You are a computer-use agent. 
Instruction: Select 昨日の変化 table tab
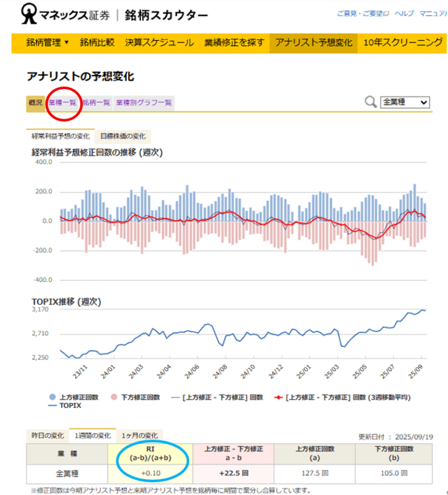(47, 435)
